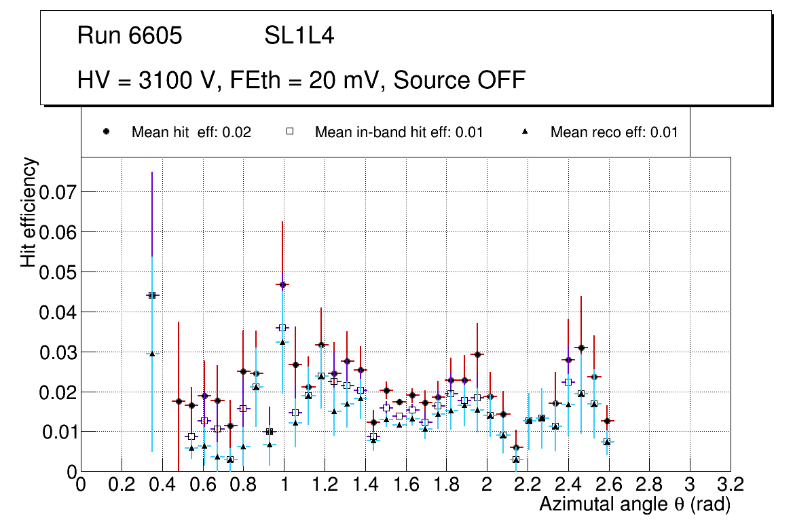Click the 3.2 tick label on x-axis
This screenshot has width=812, height=524.
click(731, 485)
